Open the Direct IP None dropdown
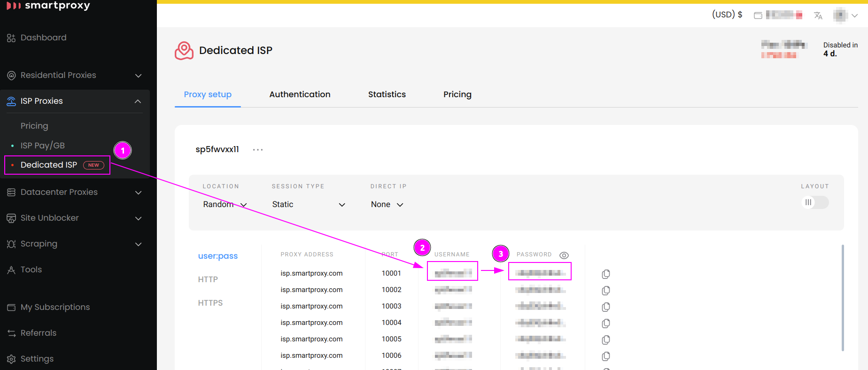This screenshot has width=868, height=370. (x=387, y=204)
